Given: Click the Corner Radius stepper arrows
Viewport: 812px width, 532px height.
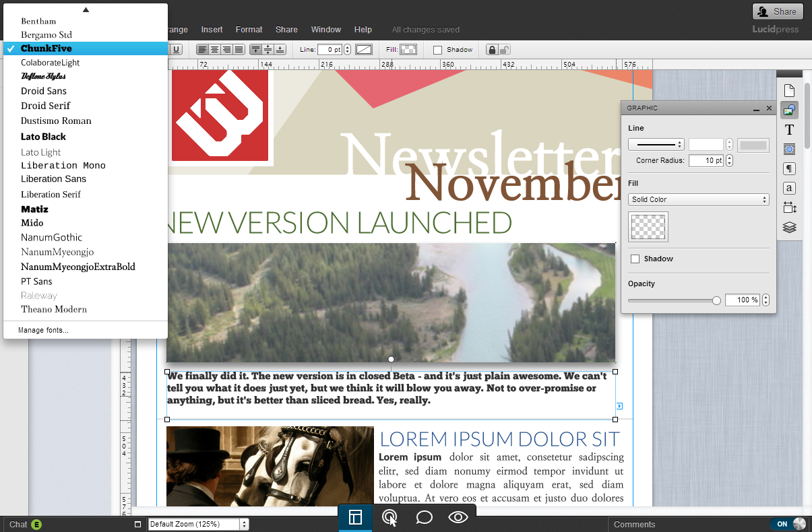Looking at the screenshot, I should [x=729, y=160].
